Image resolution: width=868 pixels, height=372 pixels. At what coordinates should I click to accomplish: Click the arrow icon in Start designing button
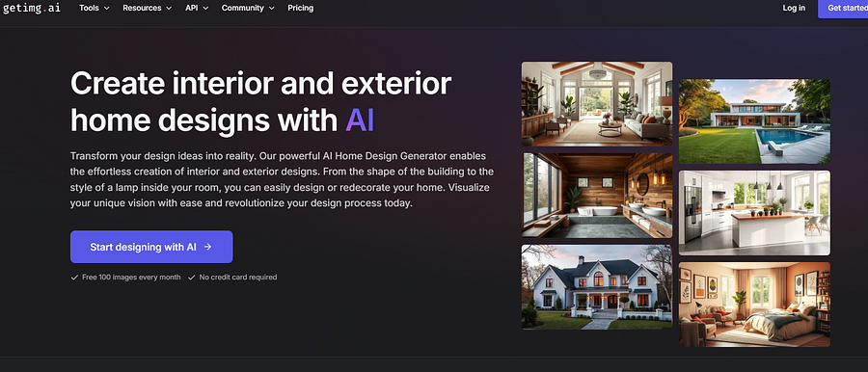coord(208,247)
